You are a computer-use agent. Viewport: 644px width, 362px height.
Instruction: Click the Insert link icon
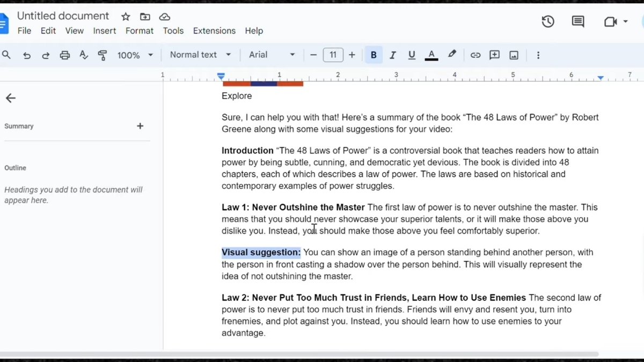coord(475,55)
